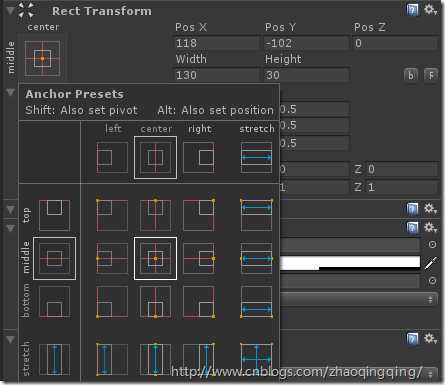Select vertical stretch left anchor preset
This screenshot has width=445, height=385.
pos(112,359)
